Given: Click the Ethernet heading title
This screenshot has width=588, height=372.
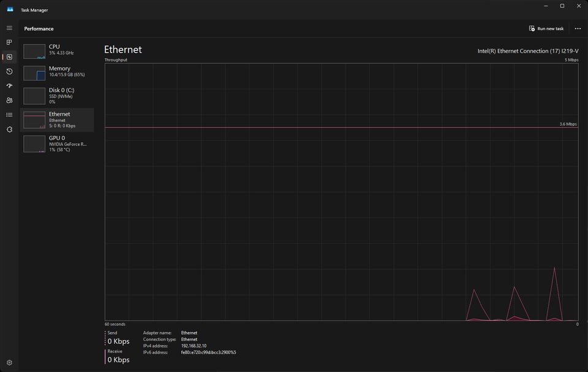Looking at the screenshot, I should (x=123, y=50).
